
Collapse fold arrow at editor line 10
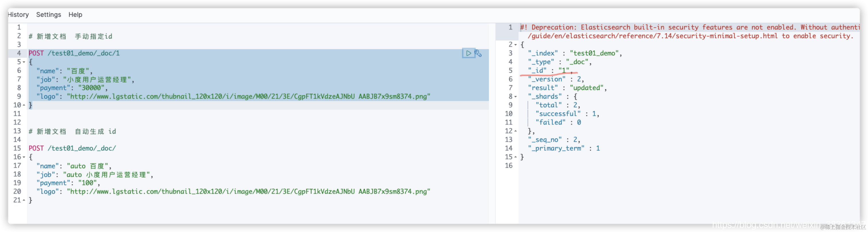pyautogui.click(x=24, y=105)
